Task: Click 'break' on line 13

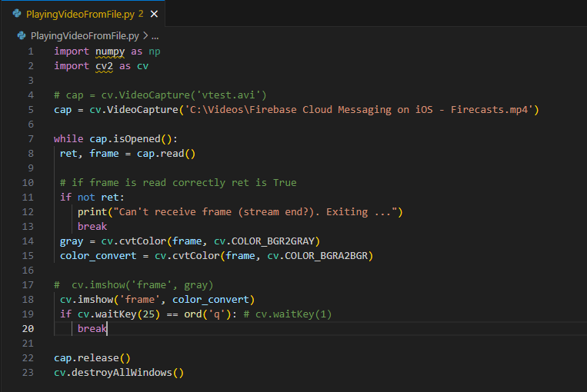Action: 92,226
